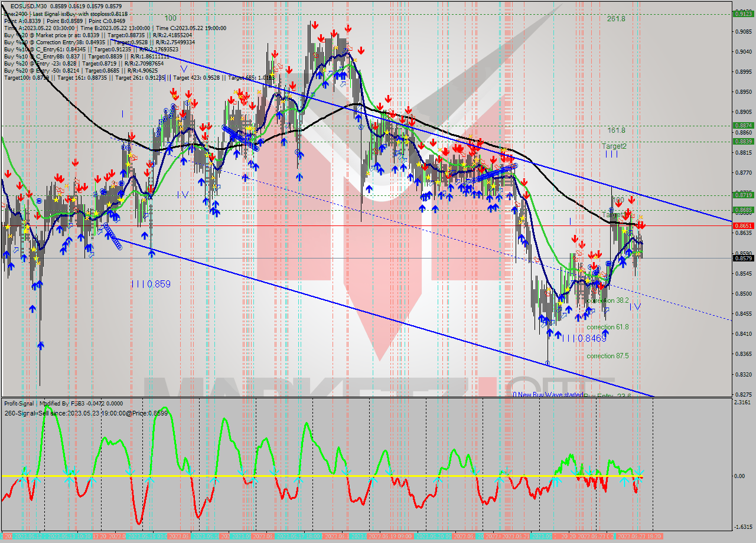Click the Target2 label

[x=614, y=146]
